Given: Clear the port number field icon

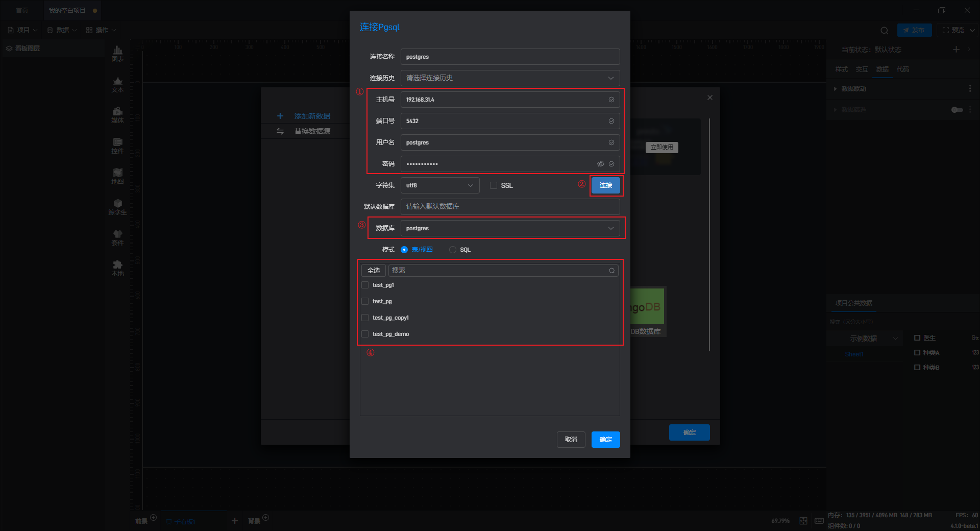Looking at the screenshot, I should pos(611,121).
